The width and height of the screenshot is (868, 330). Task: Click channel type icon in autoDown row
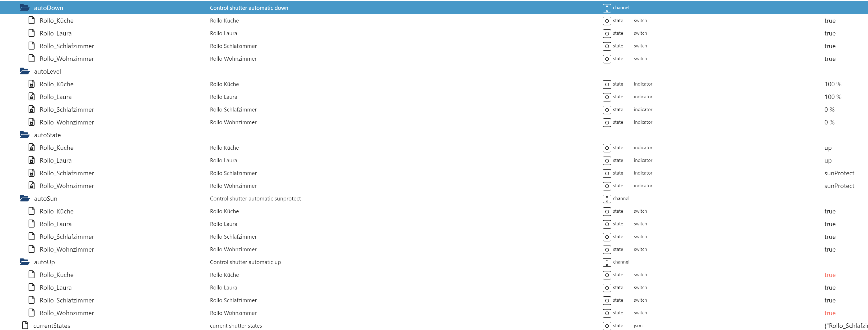(607, 8)
